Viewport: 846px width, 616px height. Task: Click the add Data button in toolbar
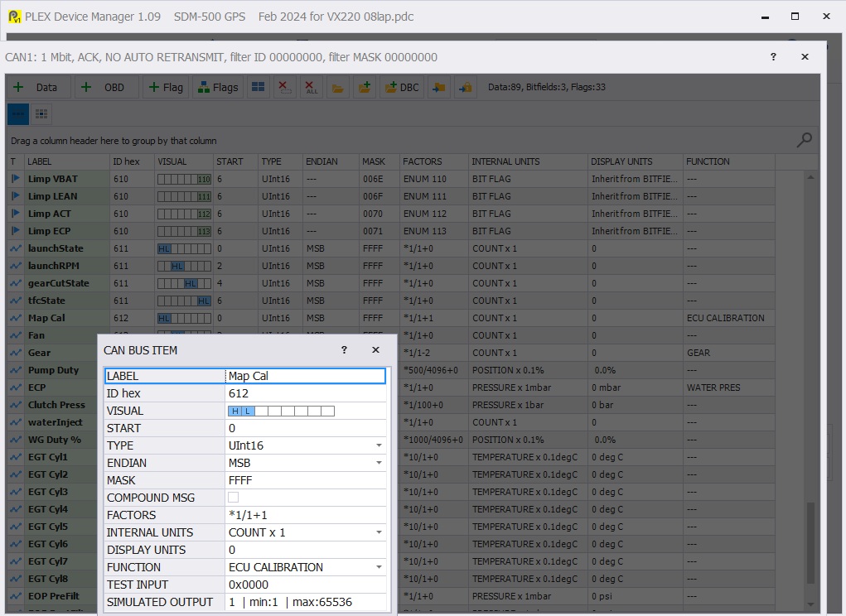(x=39, y=87)
